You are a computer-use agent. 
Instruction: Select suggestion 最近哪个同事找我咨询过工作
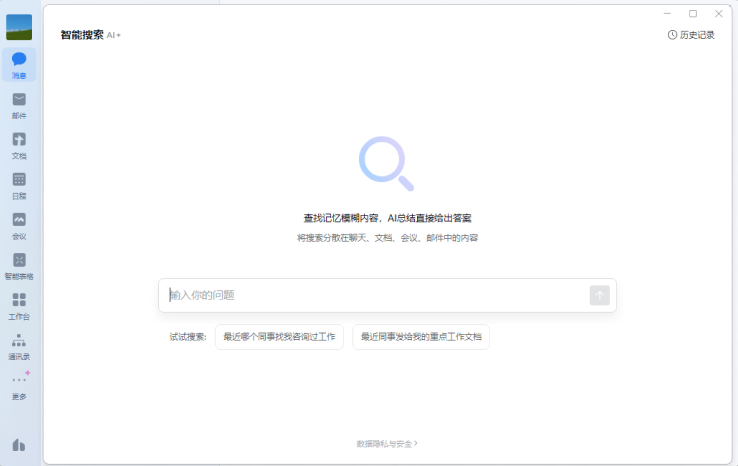(279, 337)
